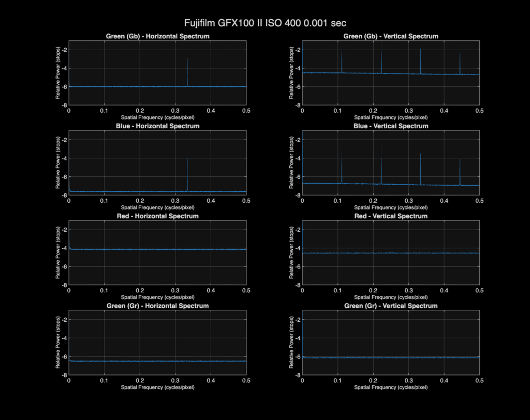The image size is (530, 420).
Task: Click the "Green (Gr) - Horizontal Spectrum" title
Action: tap(157, 306)
